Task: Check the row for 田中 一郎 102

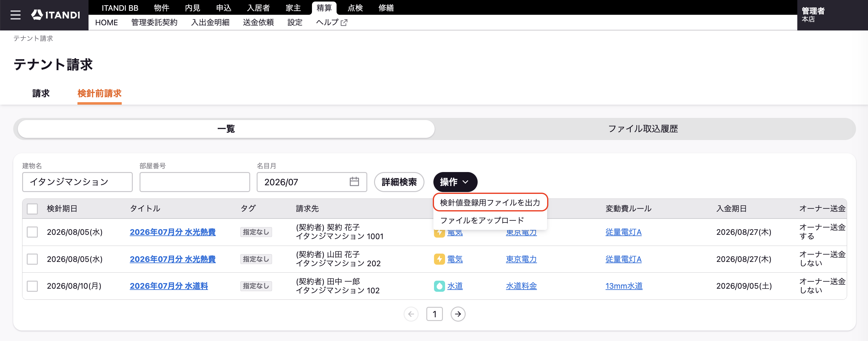Action: (x=32, y=286)
